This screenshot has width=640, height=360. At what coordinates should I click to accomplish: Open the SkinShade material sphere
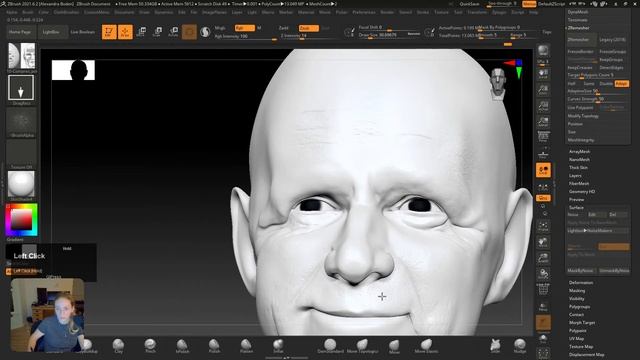[21, 184]
